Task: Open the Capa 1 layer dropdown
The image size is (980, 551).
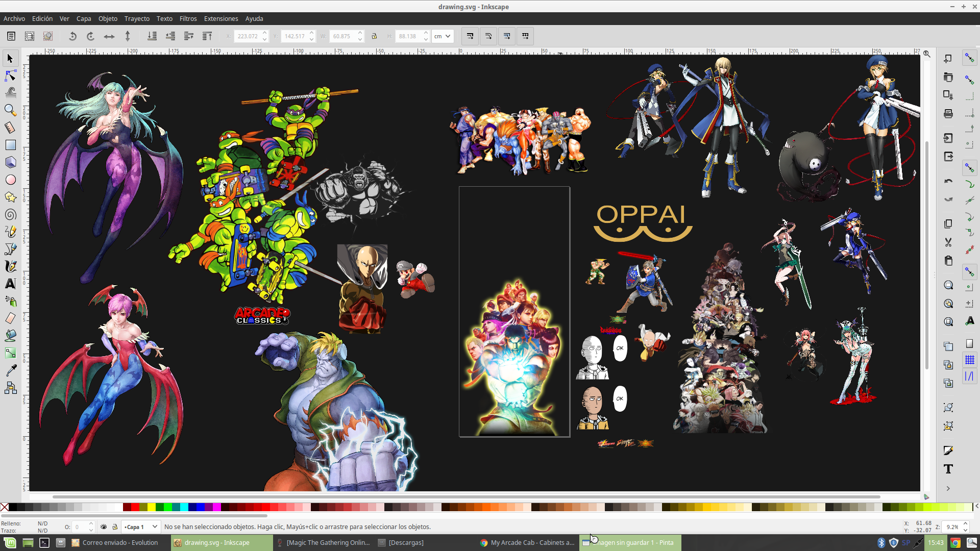Action: (141, 527)
